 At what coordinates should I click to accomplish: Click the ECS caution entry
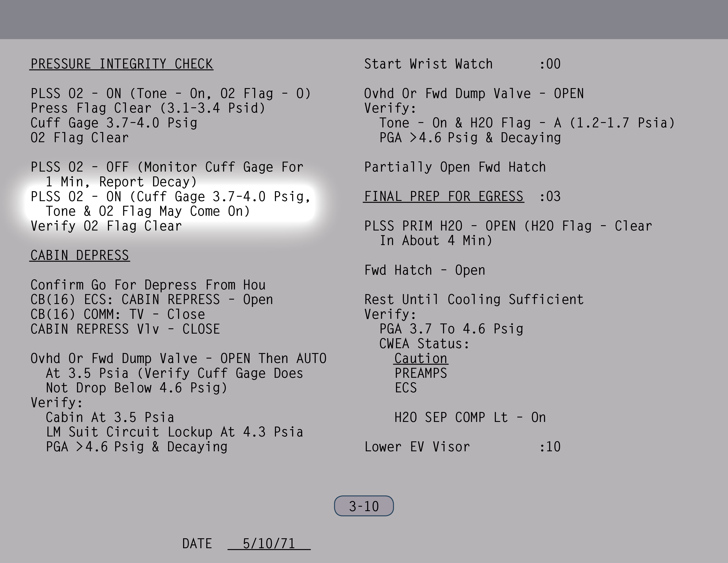pyautogui.click(x=406, y=388)
